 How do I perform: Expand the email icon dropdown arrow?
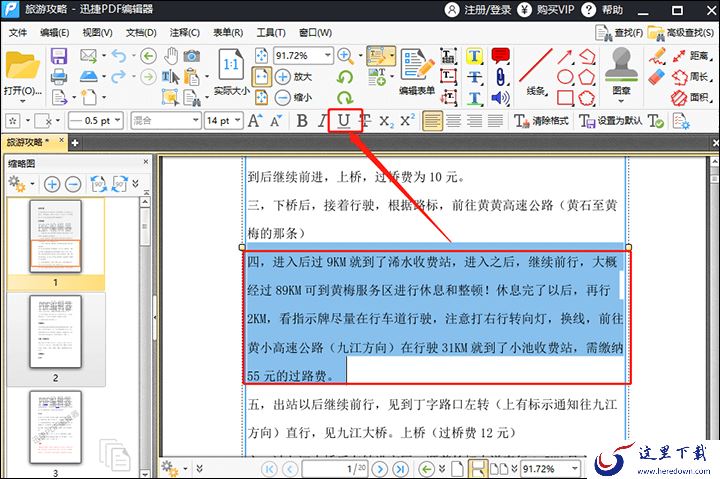tap(104, 56)
